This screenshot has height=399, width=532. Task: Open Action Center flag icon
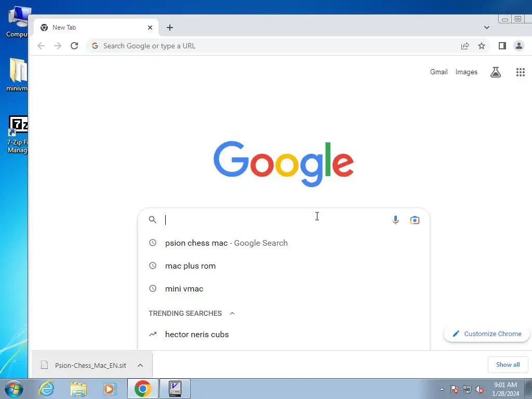point(455,389)
